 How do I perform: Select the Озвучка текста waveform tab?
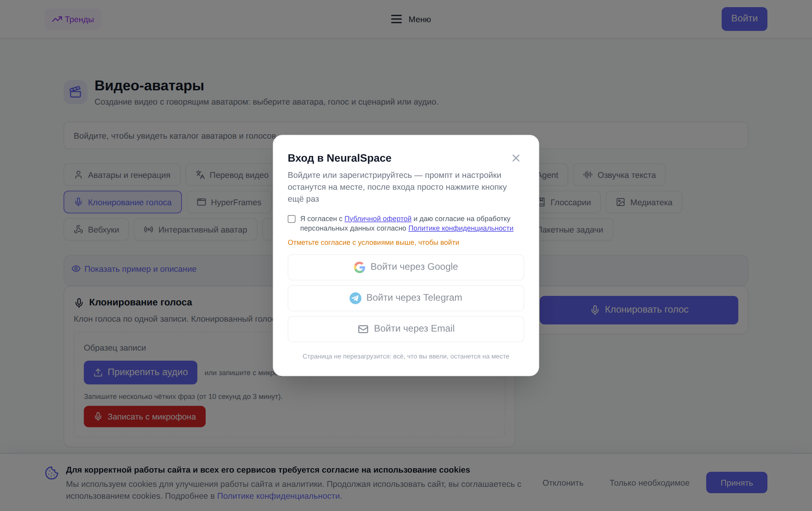[619, 175]
